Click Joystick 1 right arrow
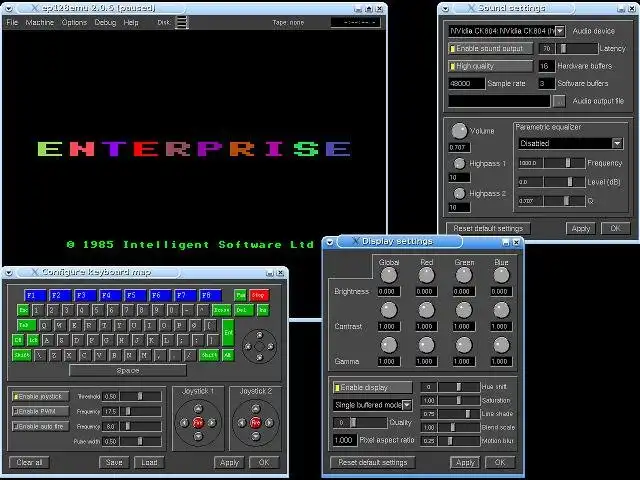This screenshot has width=640, height=480. (212, 422)
